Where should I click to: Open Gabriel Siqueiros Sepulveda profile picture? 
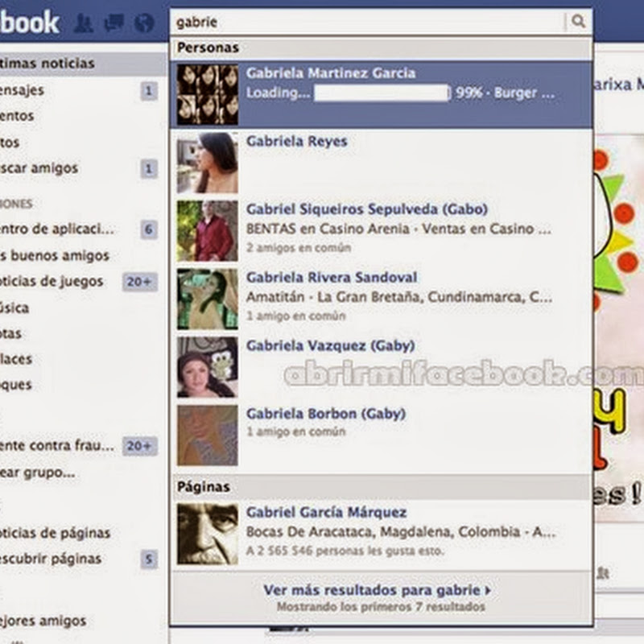pyautogui.click(x=208, y=231)
